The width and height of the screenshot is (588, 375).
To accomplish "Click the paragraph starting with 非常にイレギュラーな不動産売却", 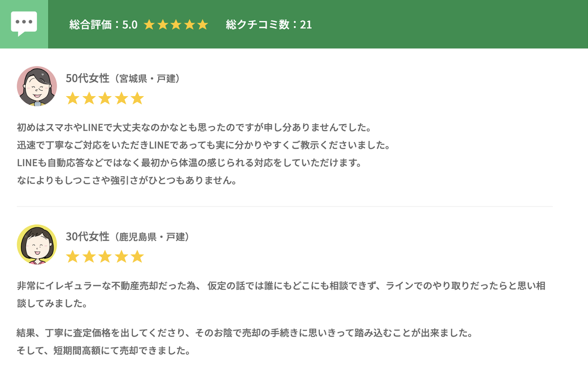I will (281, 286).
